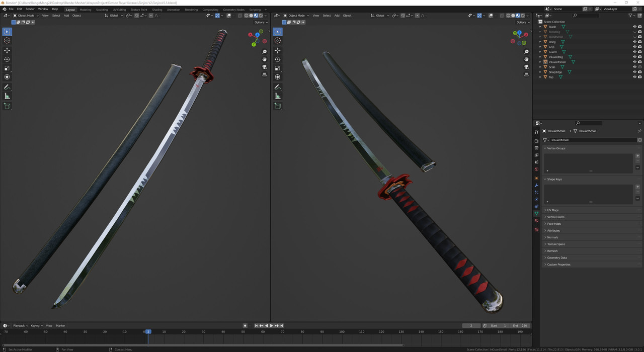Open the timeline Keying popover
This screenshot has width=644, height=352.
(36, 326)
